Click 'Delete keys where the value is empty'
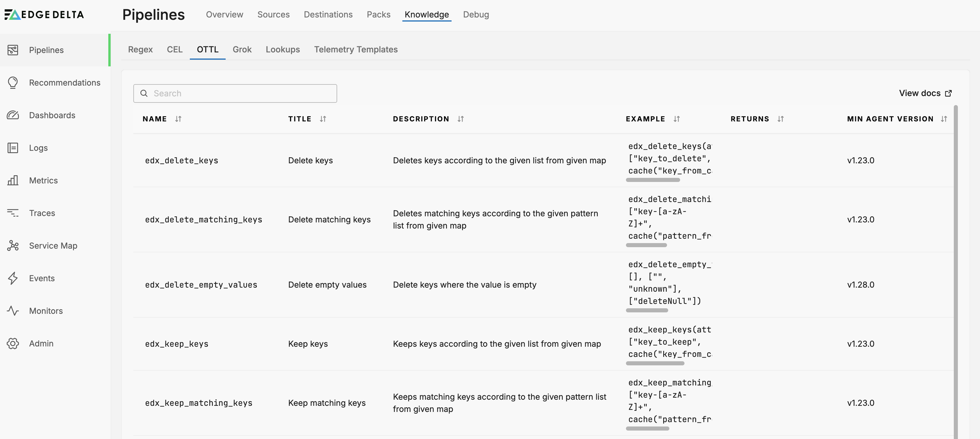The height and width of the screenshot is (439, 980). 464,285
